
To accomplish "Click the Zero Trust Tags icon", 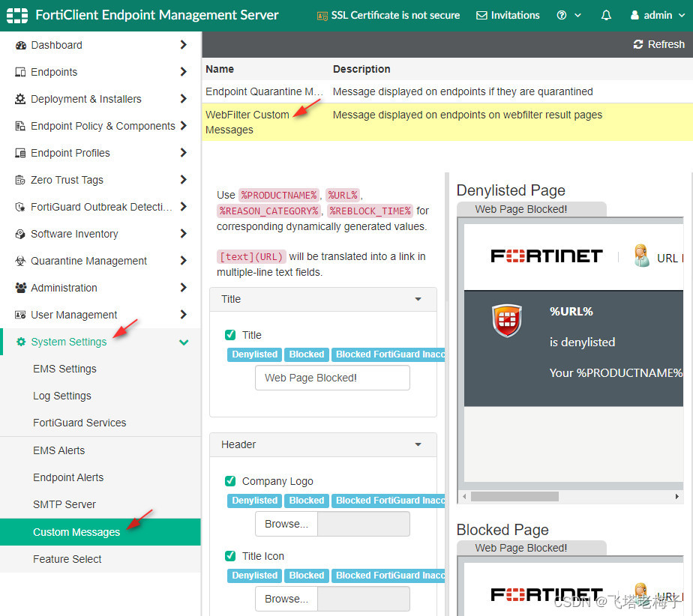I will (x=20, y=180).
